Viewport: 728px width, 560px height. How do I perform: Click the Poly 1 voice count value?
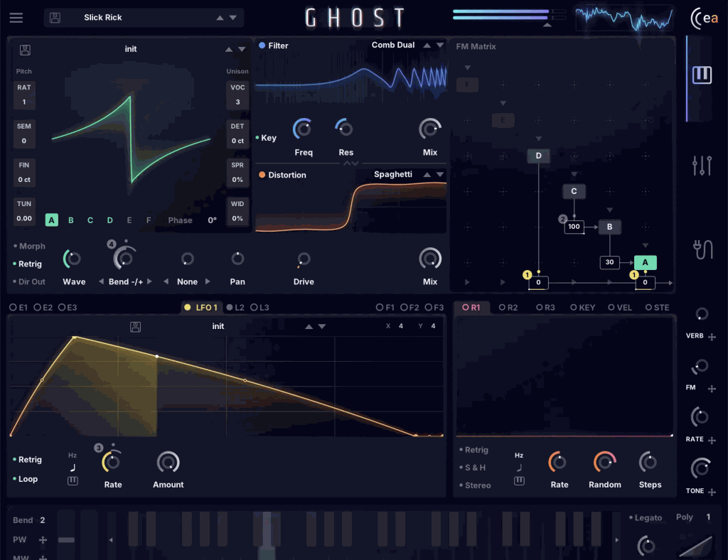pyautogui.click(x=708, y=517)
